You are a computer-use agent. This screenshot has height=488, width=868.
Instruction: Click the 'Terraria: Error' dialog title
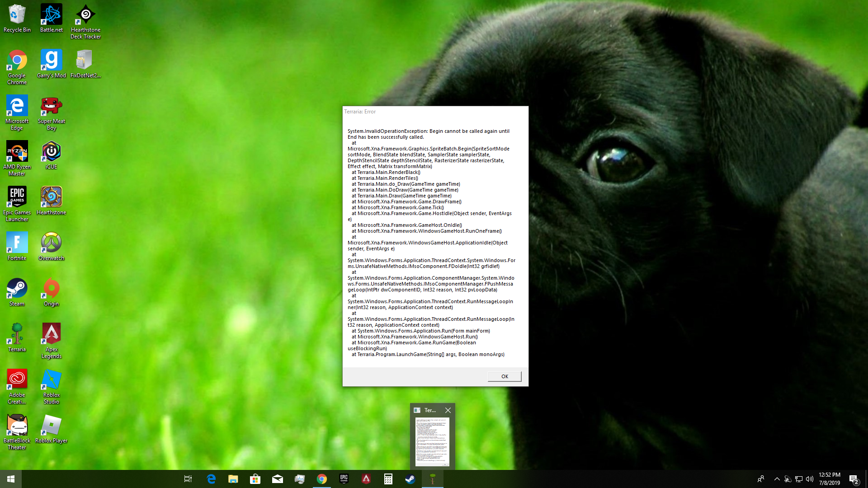coord(360,112)
